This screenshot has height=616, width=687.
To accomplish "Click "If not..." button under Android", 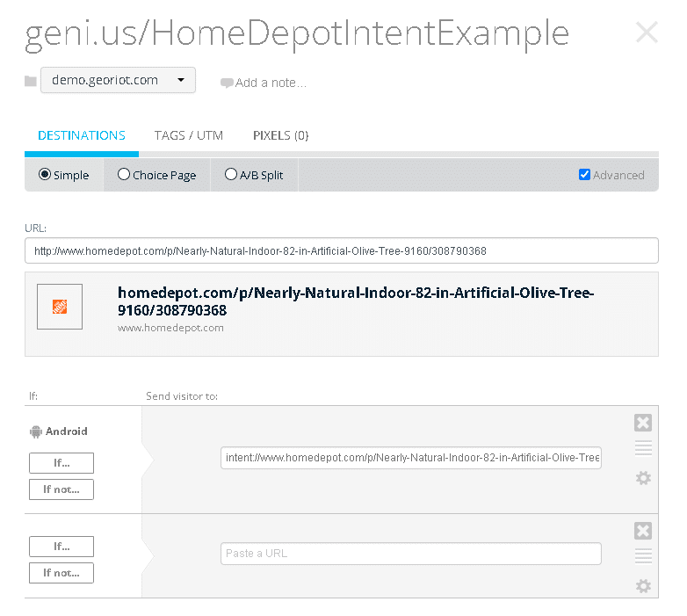I will (61, 489).
